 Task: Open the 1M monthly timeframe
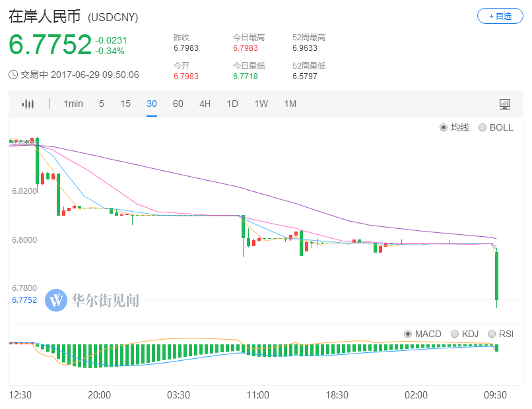289,104
